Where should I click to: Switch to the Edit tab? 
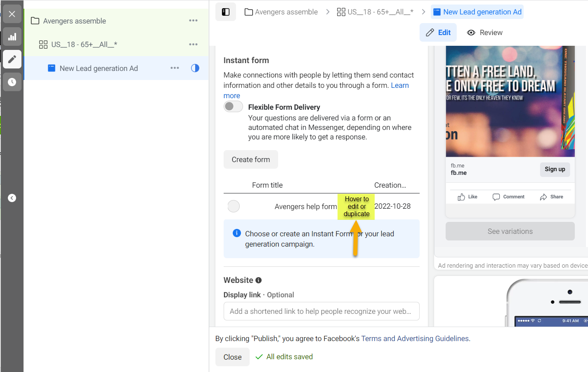click(438, 33)
